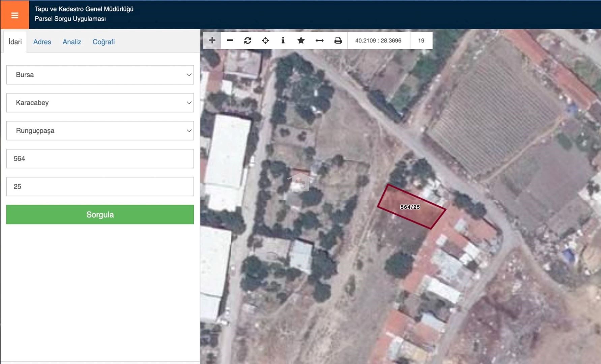Click the star favorites icon

point(301,40)
